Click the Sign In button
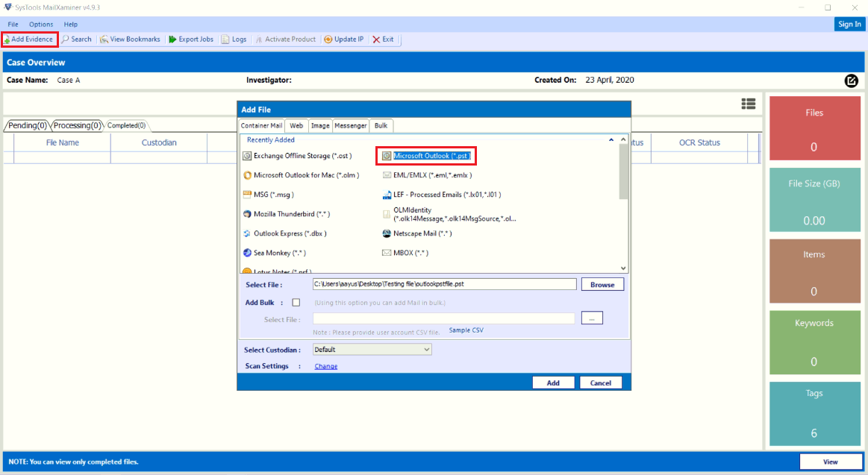This screenshot has height=475, width=868. 849,24
